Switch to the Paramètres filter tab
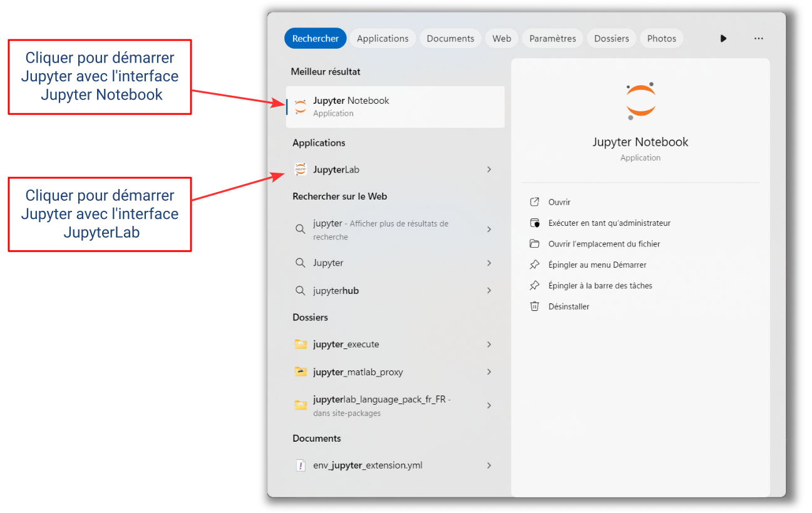 552,38
